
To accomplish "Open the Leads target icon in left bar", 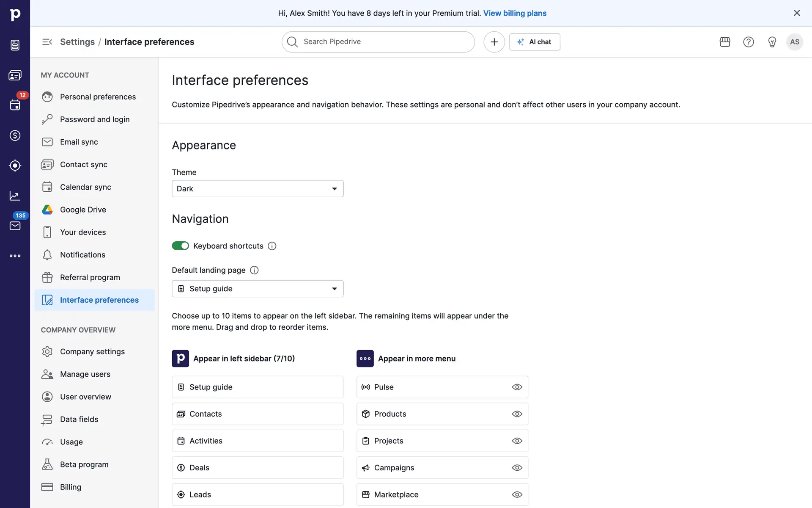I will point(15,166).
